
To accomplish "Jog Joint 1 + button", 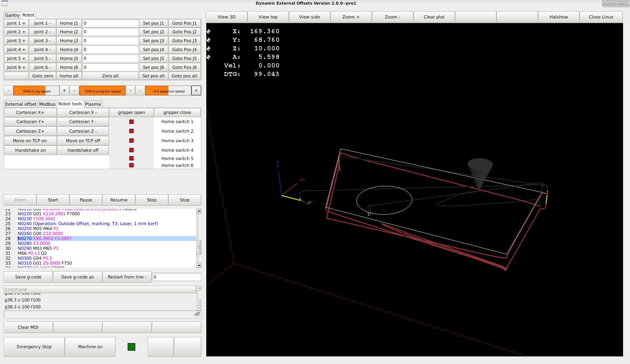I will point(16,23).
